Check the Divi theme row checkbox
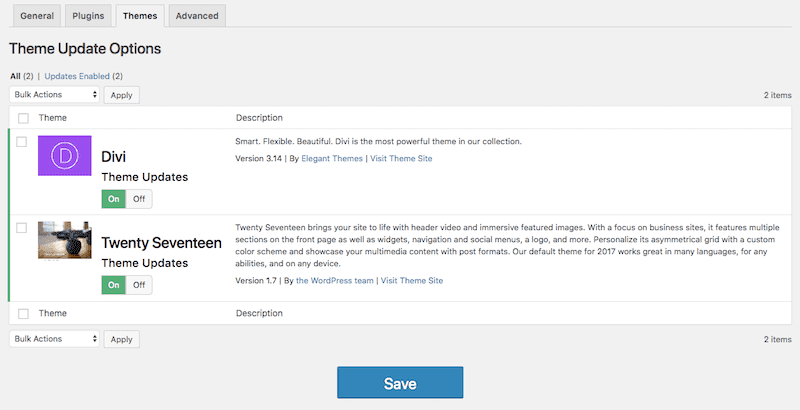800x410 pixels. pos(21,142)
